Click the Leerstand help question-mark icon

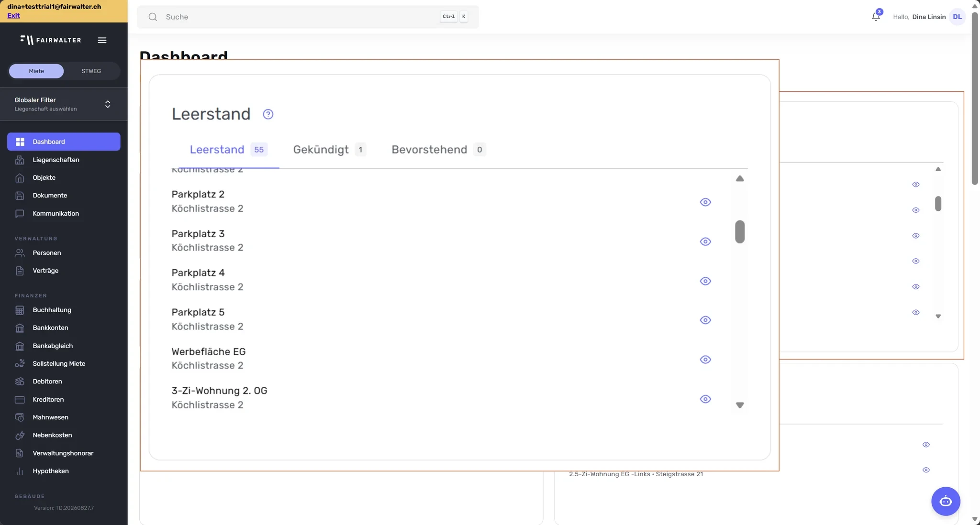click(x=268, y=114)
